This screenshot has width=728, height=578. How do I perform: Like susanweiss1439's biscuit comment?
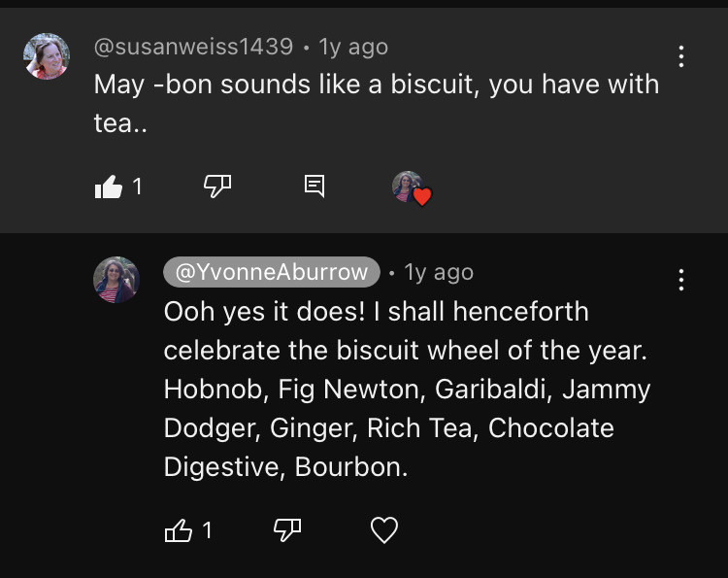coord(109,187)
